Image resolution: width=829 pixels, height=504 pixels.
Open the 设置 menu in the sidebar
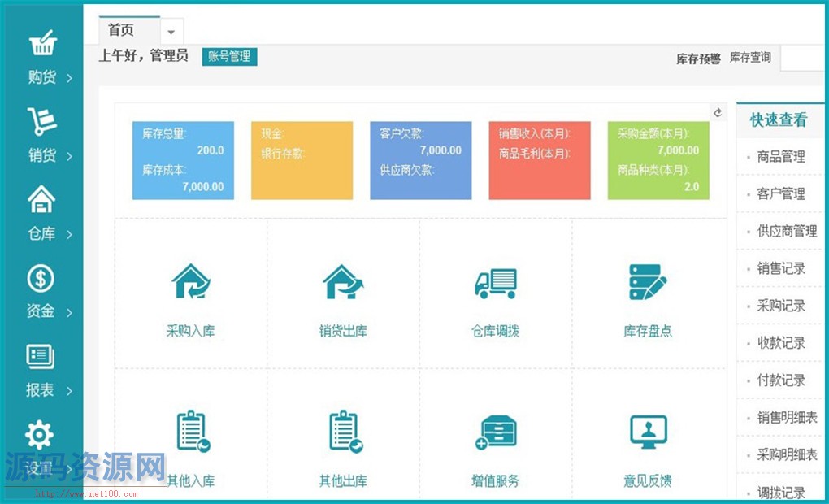click(40, 434)
